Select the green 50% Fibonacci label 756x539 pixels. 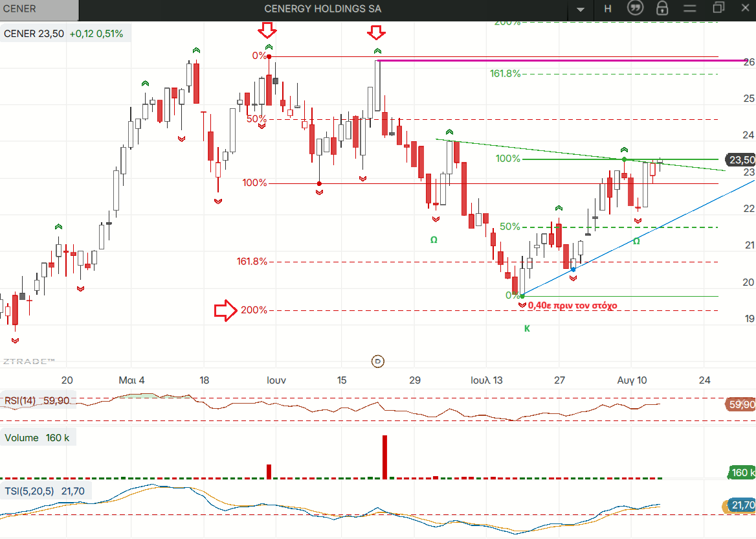pos(509,227)
